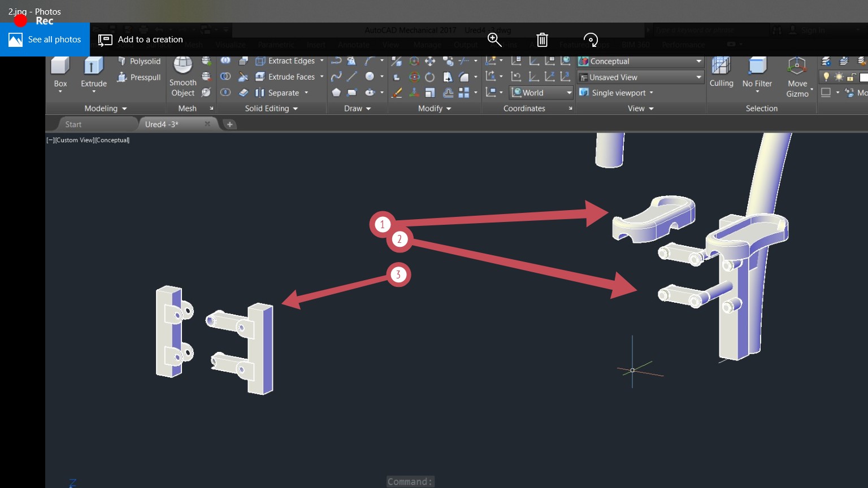Expand the Solid Editing panel
The height and width of the screenshot is (488, 868).
click(271, 108)
